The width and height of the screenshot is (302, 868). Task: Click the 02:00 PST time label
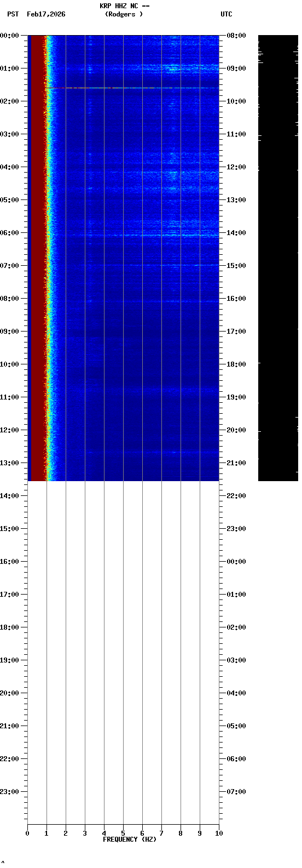click(9, 101)
